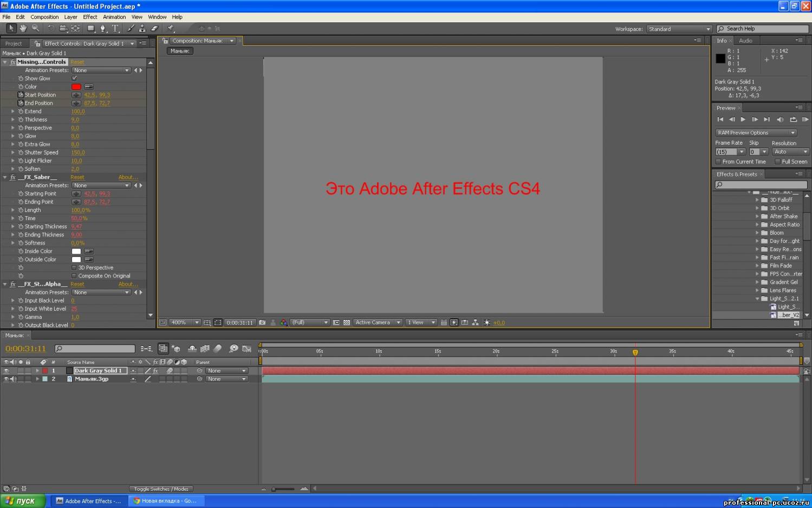Select the Rotation tool
812x508 pixels.
pyautogui.click(x=51, y=28)
